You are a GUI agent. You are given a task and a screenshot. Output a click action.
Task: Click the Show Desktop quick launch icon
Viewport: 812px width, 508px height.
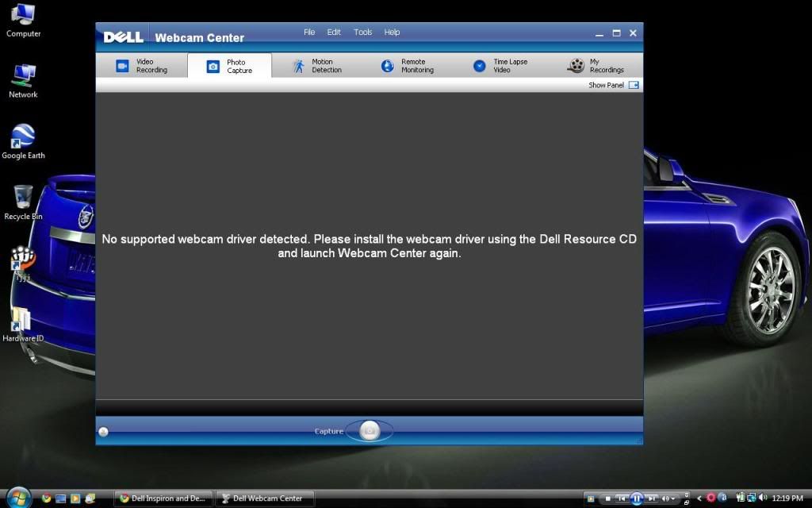[60, 498]
